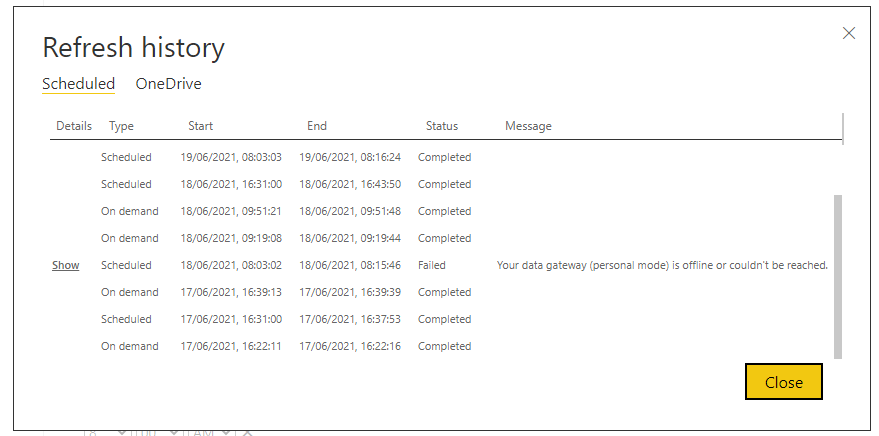Click the Type column header
The width and height of the screenshot is (879, 436).
tap(121, 126)
